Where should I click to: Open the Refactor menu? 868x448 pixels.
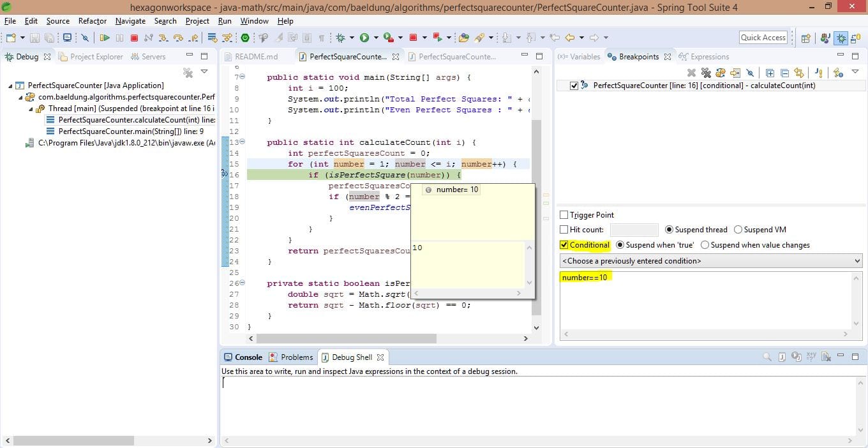tap(92, 21)
